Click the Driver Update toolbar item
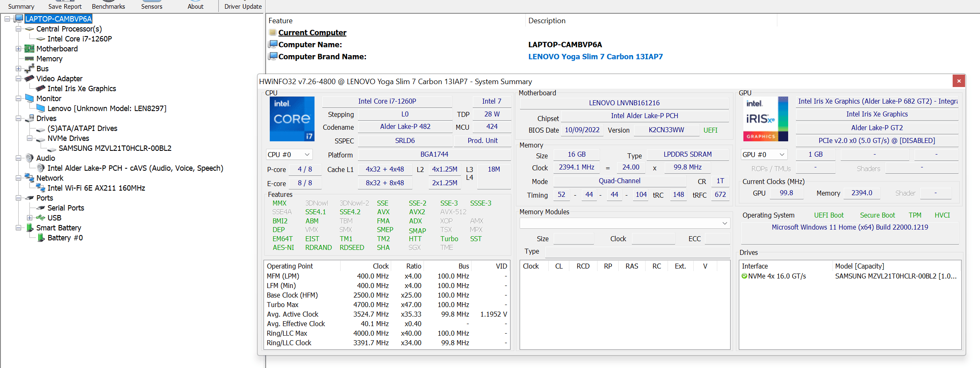The height and width of the screenshot is (368, 980). (x=243, y=6)
